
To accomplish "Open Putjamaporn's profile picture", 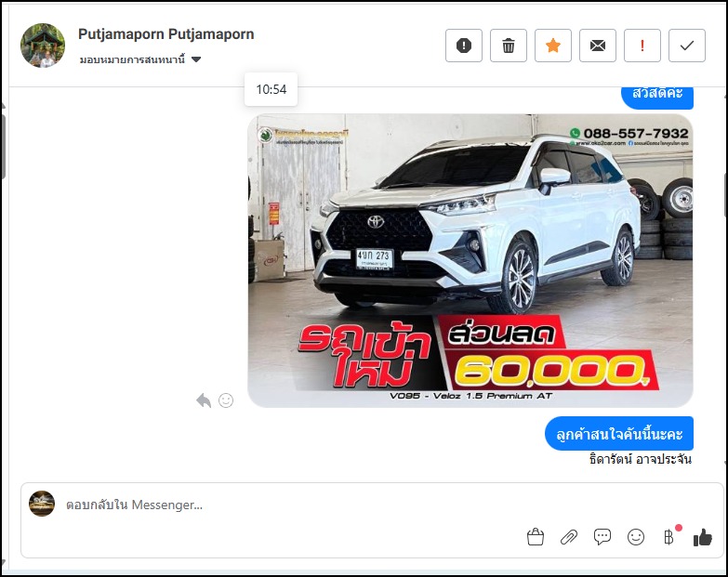I will [43, 46].
